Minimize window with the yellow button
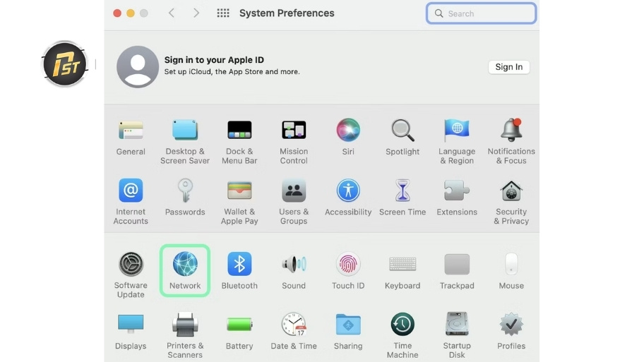 click(x=131, y=13)
